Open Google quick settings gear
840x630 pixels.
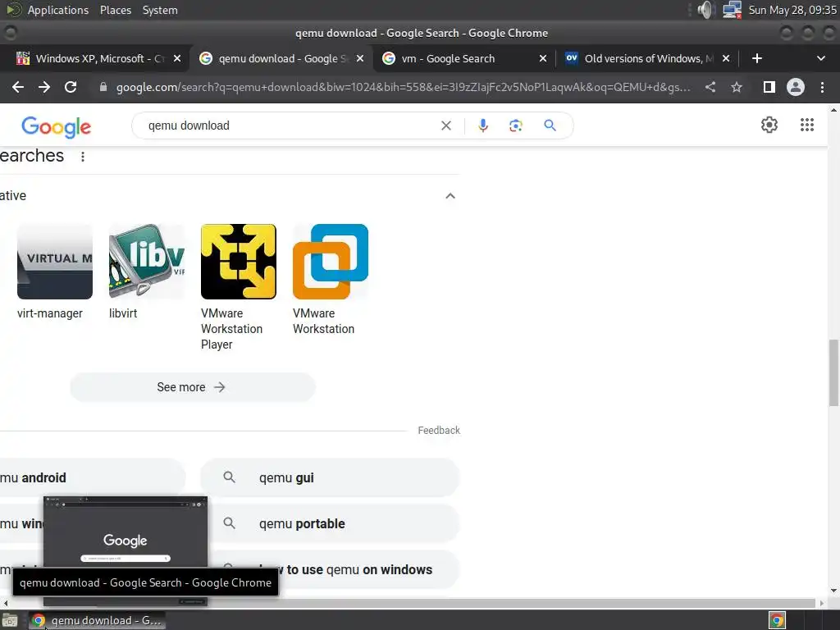pyautogui.click(x=769, y=125)
